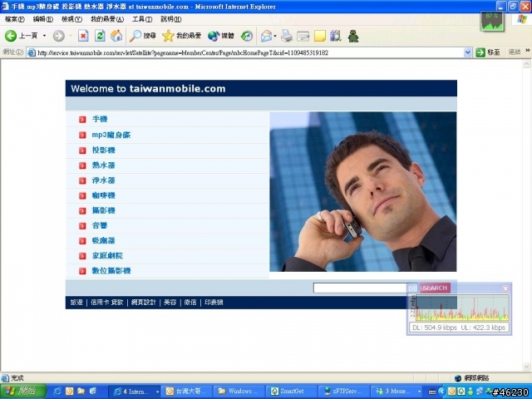Open the 印表機 footer link
This screenshot has height=399, width=532.
[x=214, y=303]
